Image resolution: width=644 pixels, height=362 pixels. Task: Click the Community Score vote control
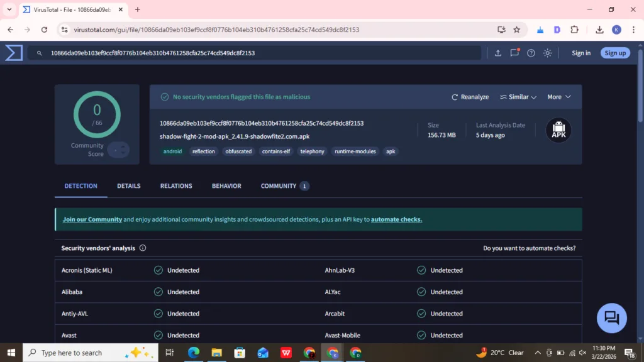(x=118, y=150)
